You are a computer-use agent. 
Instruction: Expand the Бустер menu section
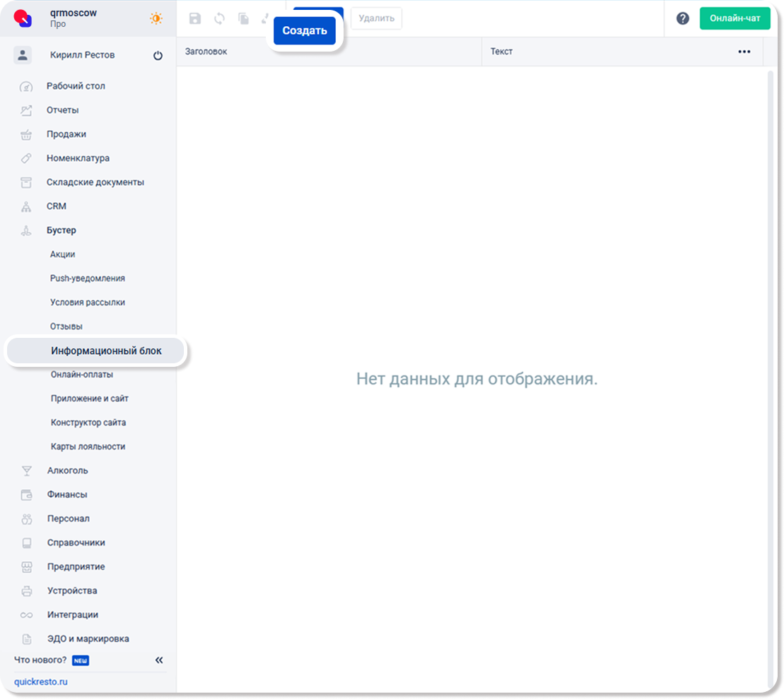[x=62, y=230]
